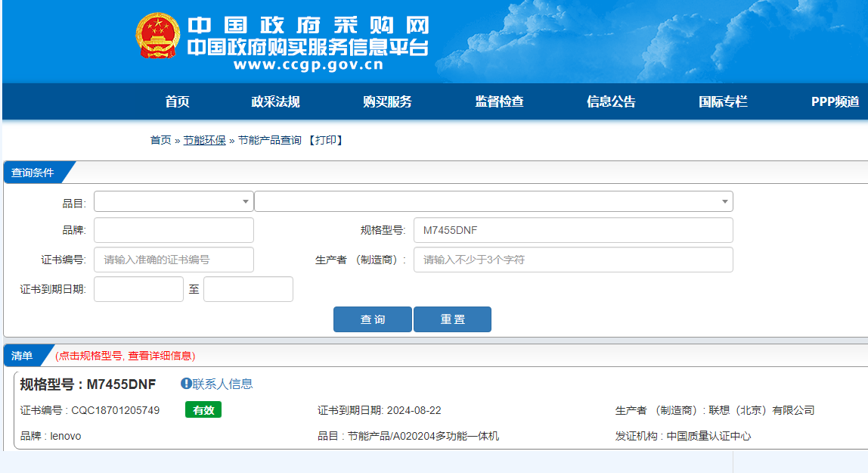Open the 联系人信息 contact link
This screenshot has height=473, width=868.
pos(222,384)
